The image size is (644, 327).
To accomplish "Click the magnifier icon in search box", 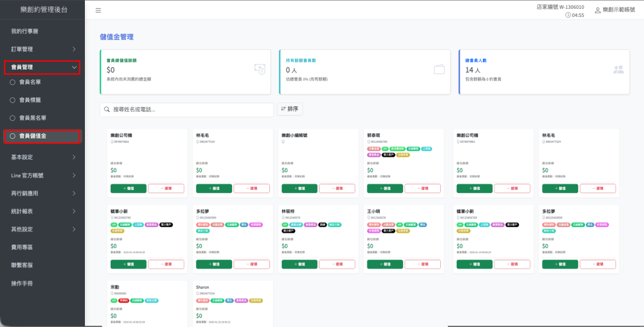I will 107,109.
